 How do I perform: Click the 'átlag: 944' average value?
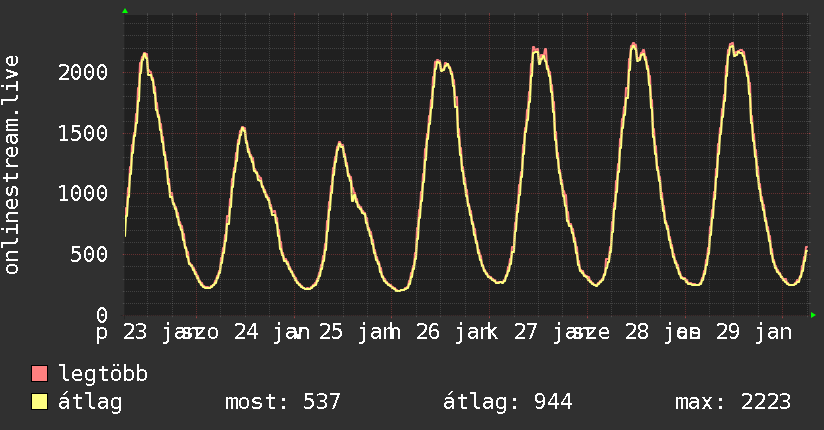[x=507, y=402]
